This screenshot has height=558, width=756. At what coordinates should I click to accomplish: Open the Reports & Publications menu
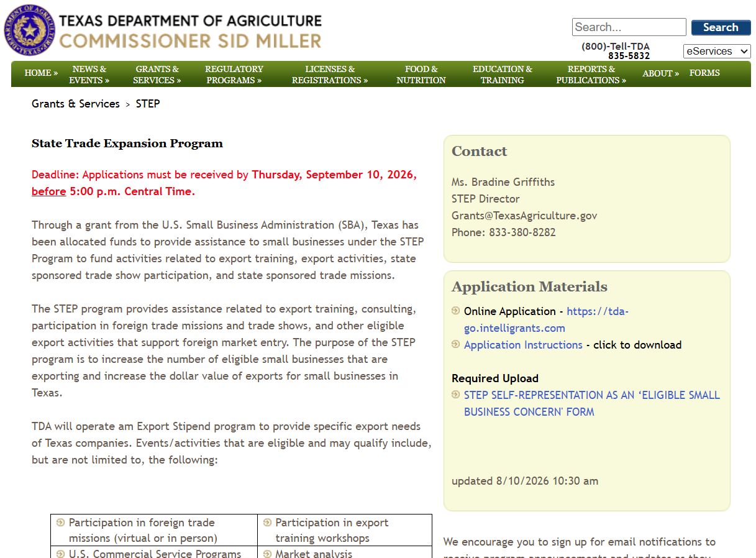coord(591,75)
